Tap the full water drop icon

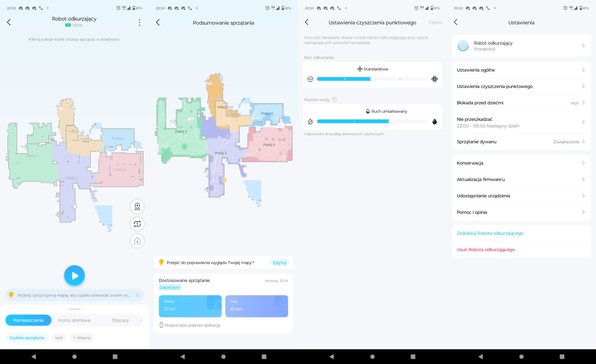coord(434,122)
